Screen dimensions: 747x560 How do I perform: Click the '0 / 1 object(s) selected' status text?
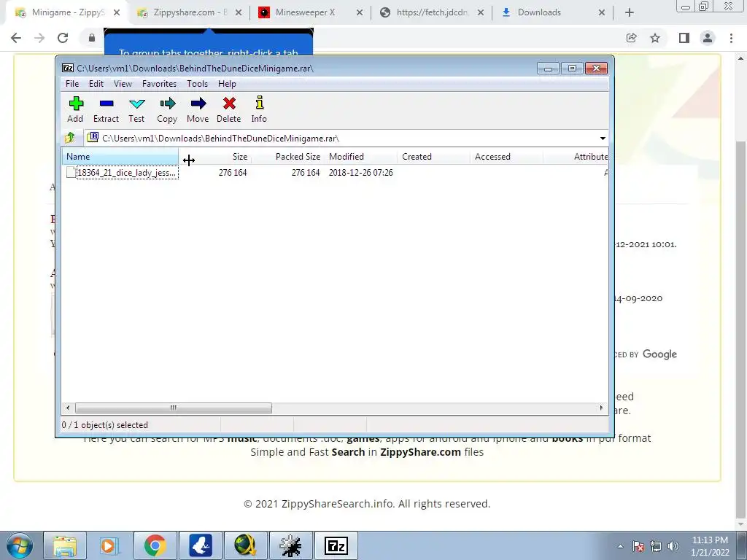[x=105, y=425]
